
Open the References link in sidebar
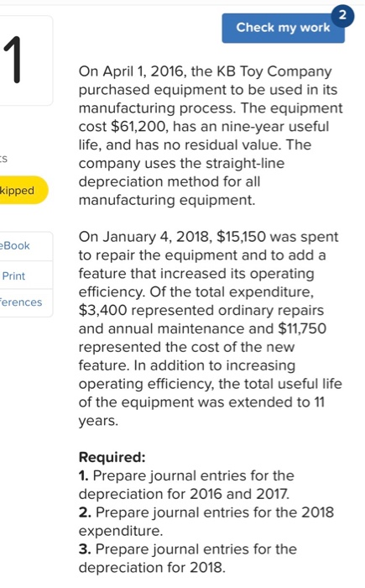coord(21,302)
